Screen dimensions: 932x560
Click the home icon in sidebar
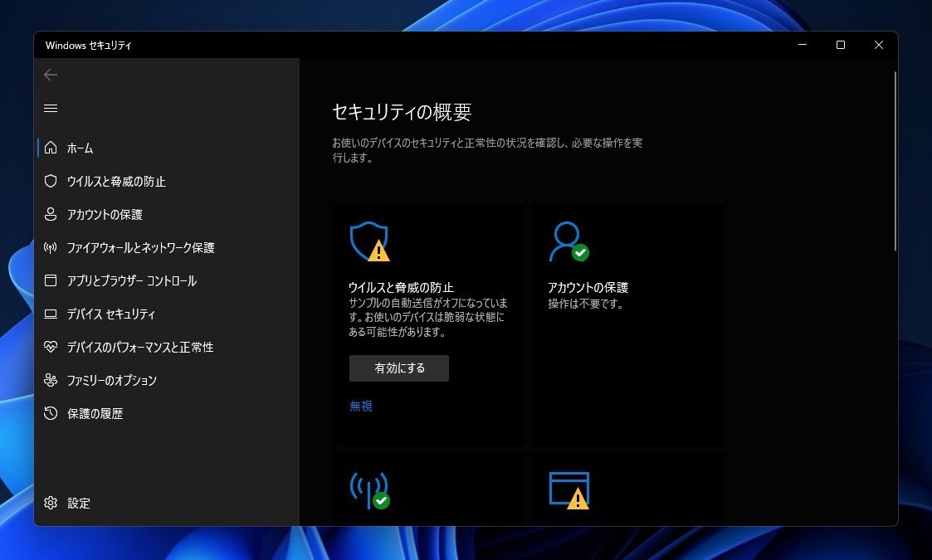click(51, 148)
